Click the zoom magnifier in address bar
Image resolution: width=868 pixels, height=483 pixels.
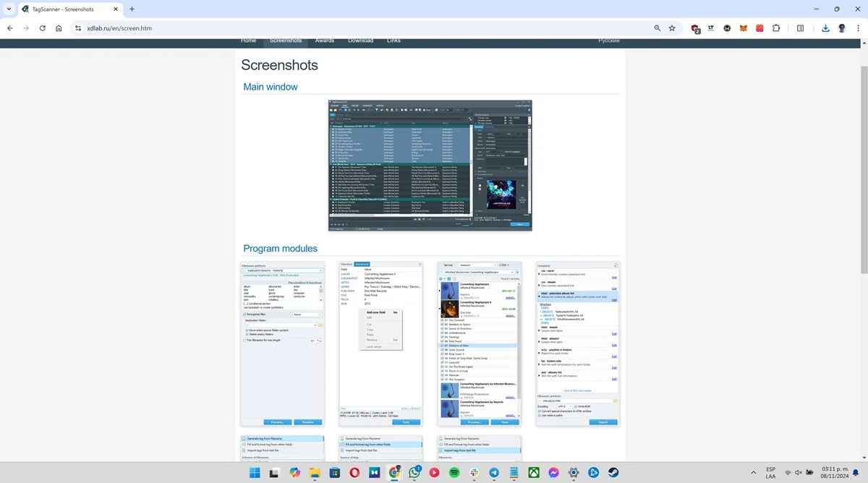tap(658, 28)
